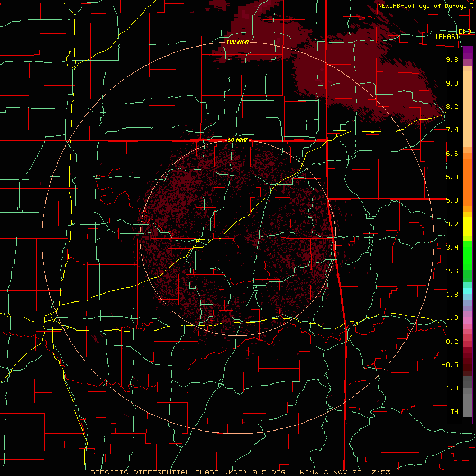Image resolution: width=476 pixels, height=476 pixels.
Task: Select the DKD product label
Action: [465, 32]
